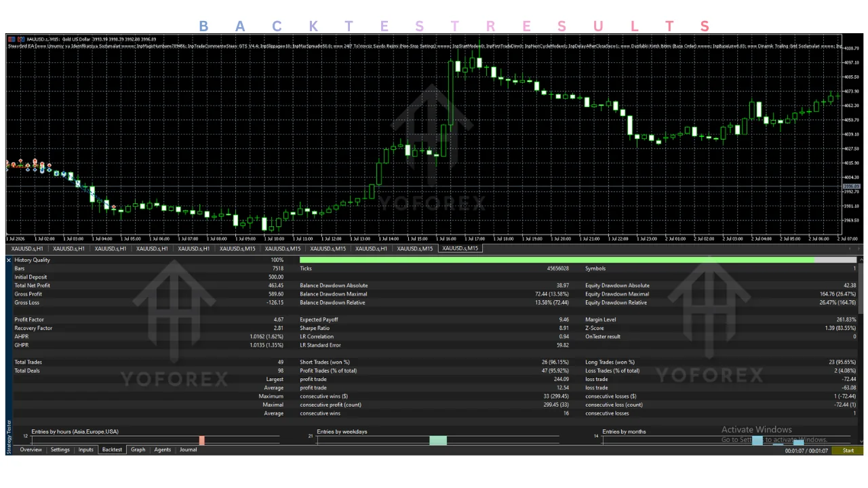868x488 pixels.
Task: Click the Initial Deposit value 500.00
Action: click(275, 277)
